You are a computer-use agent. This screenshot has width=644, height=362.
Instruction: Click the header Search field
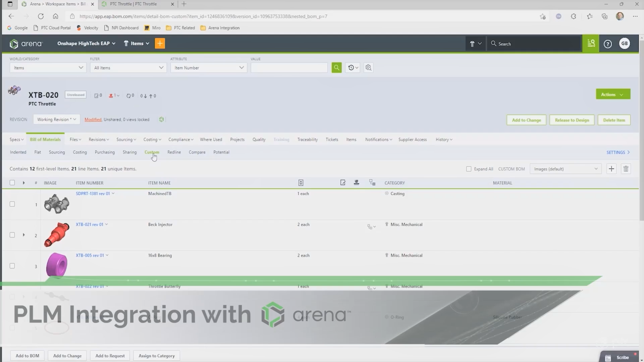point(534,44)
